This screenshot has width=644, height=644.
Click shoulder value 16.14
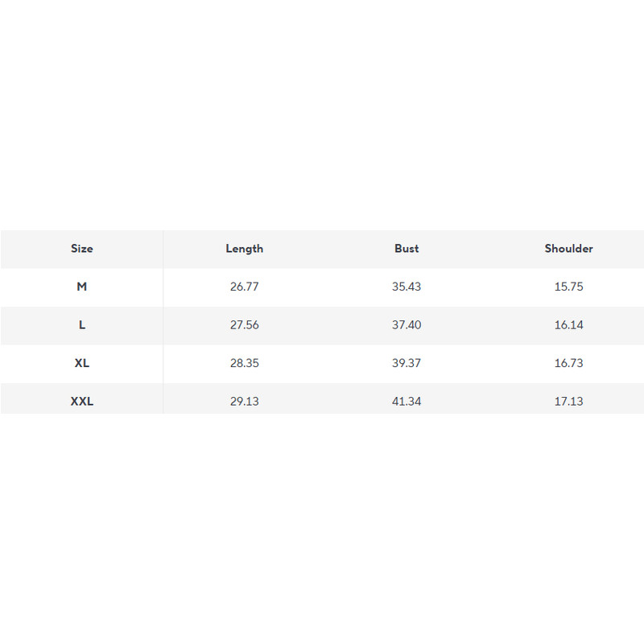click(568, 325)
